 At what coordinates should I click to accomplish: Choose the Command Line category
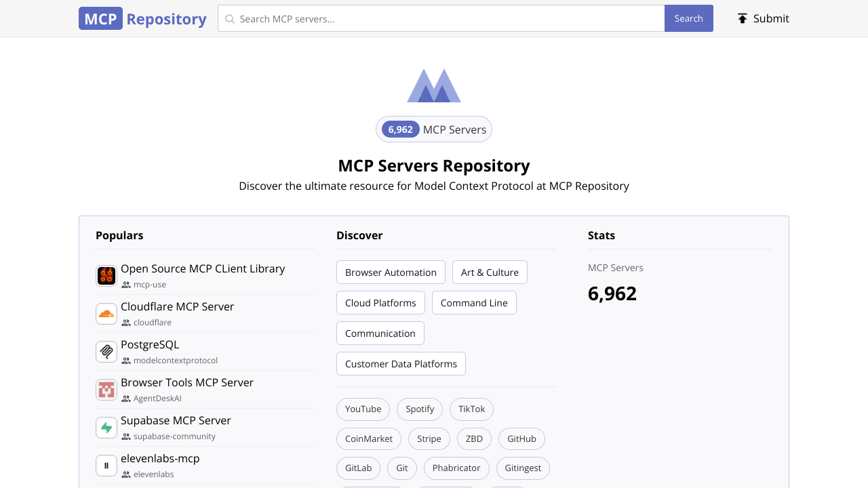click(x=474, y=303)
